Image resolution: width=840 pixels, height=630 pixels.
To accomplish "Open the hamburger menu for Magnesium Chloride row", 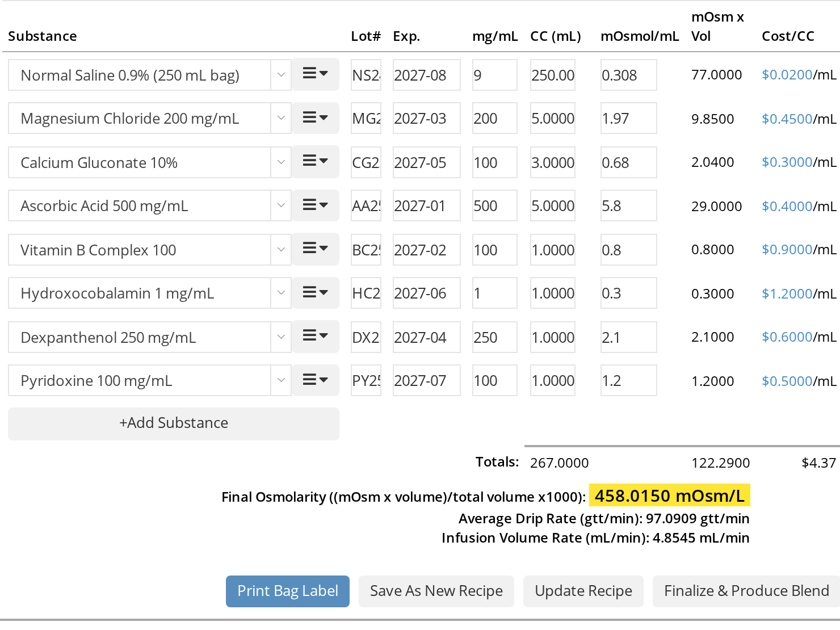I will coord(315,118).
